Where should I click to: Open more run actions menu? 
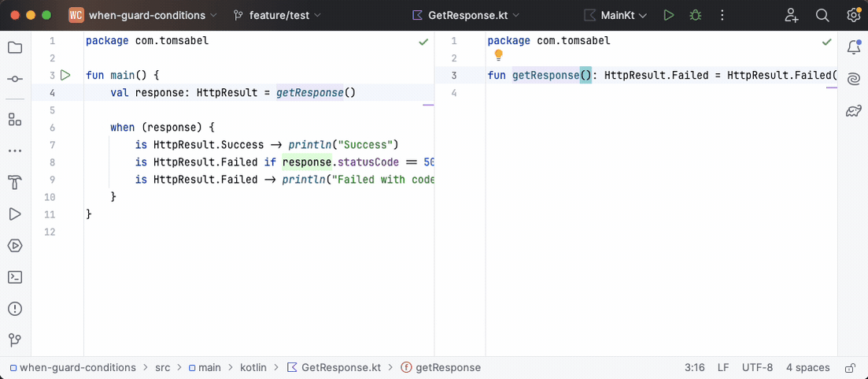click(722, 16)
